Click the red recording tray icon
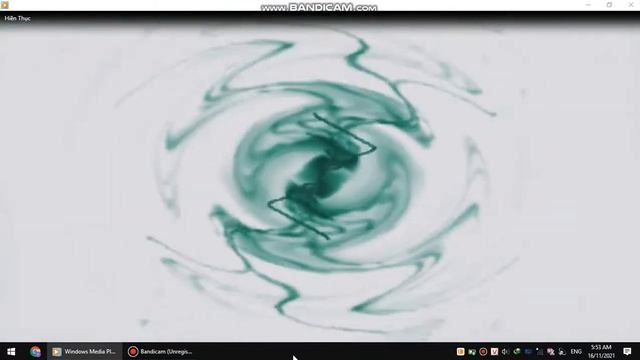This screenshot has height=360, width=640. coord(483,351)
